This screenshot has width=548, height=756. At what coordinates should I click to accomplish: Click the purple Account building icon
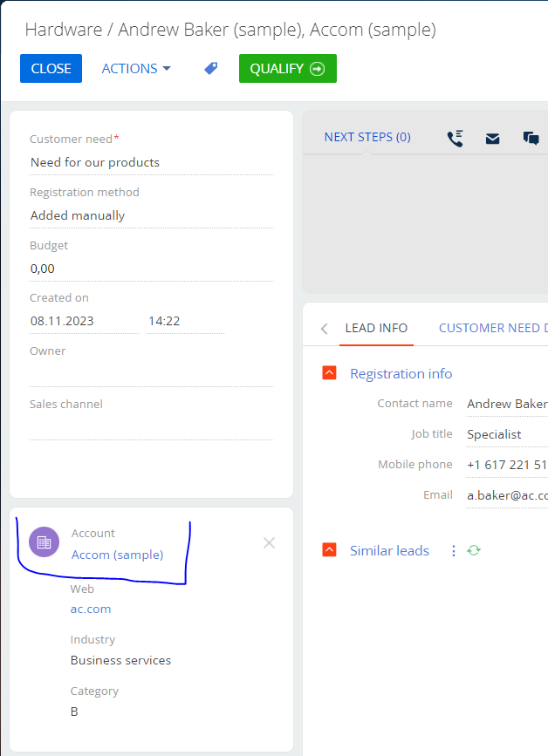click(44, 541)
